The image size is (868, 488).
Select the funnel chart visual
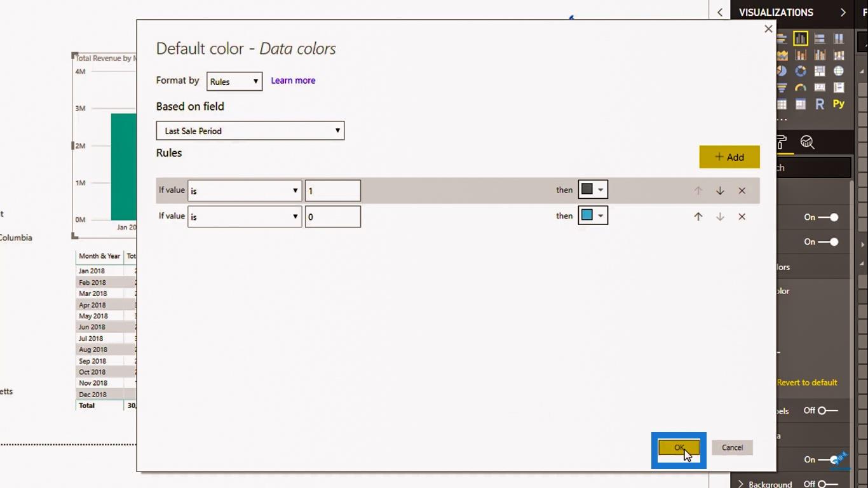click(x=782, y=88)
